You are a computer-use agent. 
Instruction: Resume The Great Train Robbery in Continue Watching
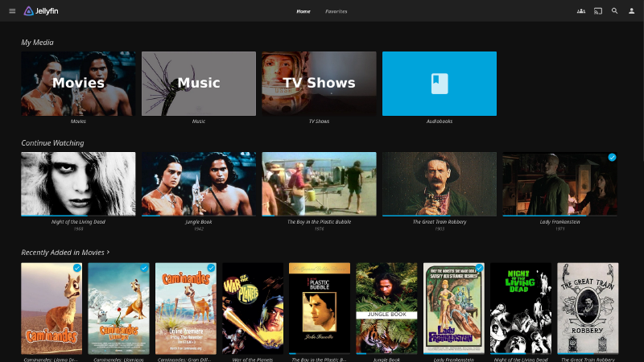(439, 183)
